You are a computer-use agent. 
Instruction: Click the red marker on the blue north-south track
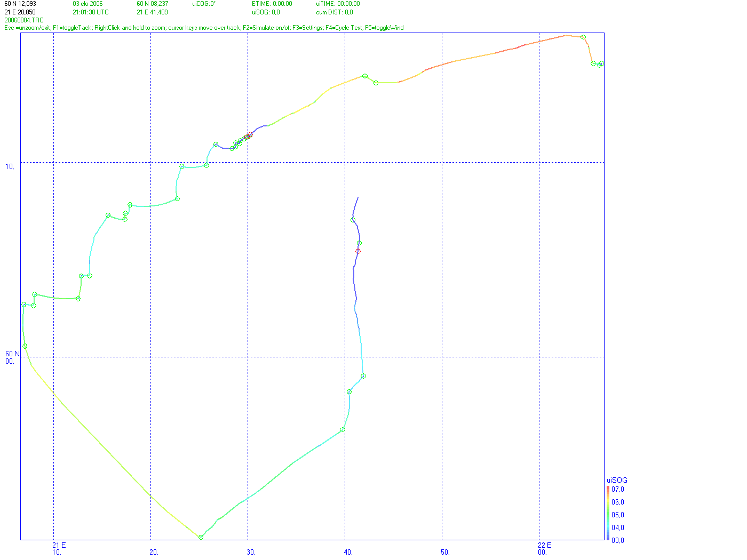tap(358, 251)
